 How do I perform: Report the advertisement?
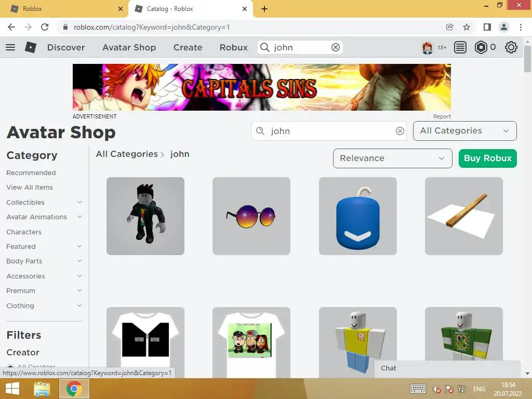point(442,116)
